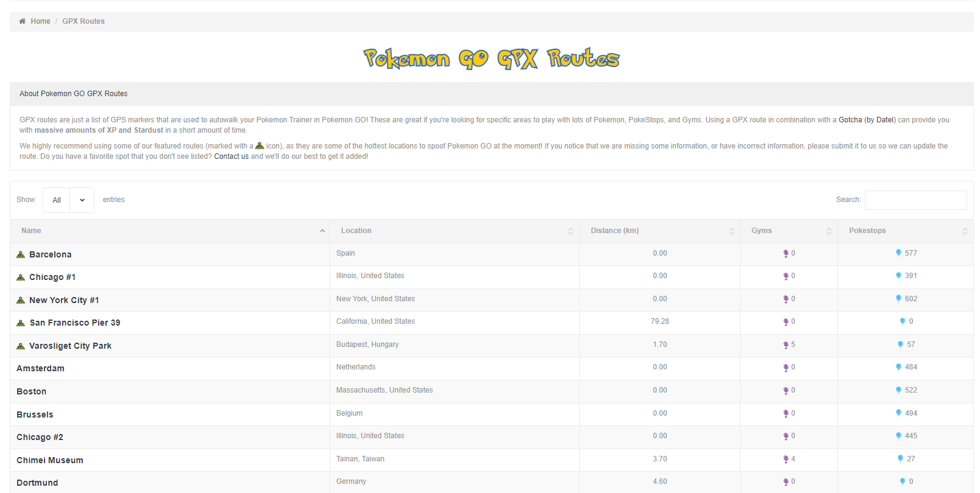The height and width of the screenshot is (493, 980).
Task: Click the Pokemon GO GPX Routes logo
Action: (491, 58)
